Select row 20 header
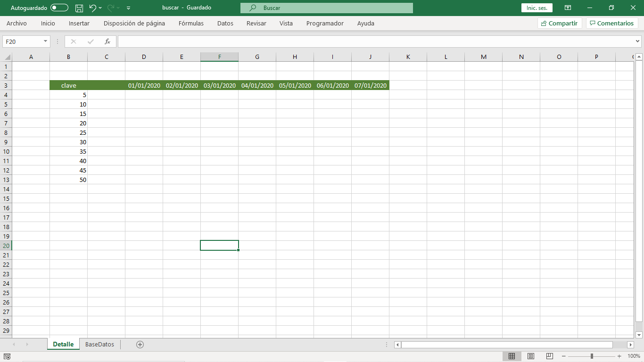This screenshot has height=362, width=644. [6, 246]
